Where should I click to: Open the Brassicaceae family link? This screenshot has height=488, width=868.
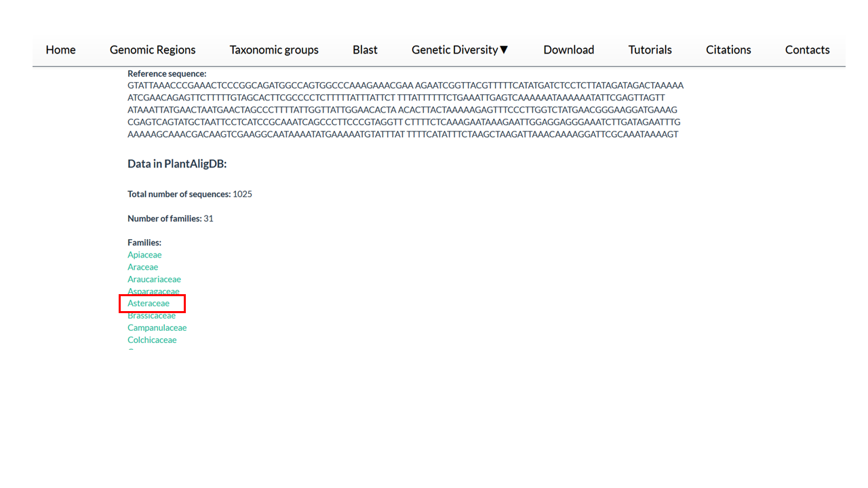tap(151, 315)
